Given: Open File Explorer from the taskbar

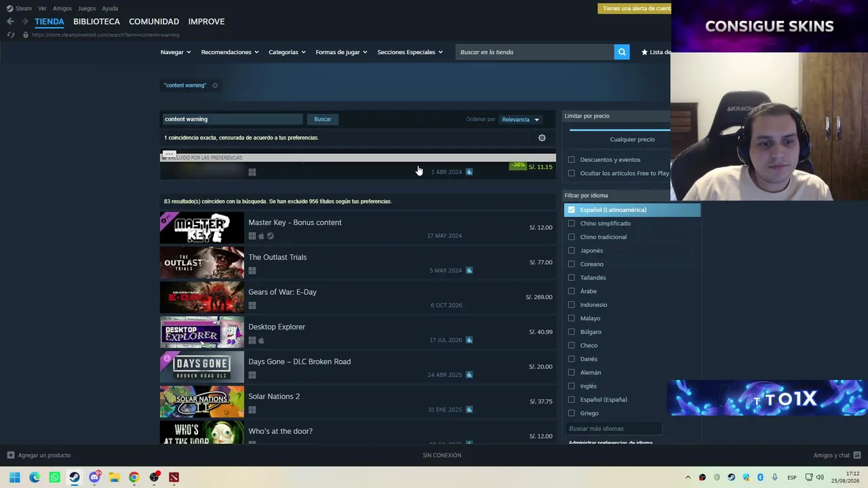Looking at the screenshot, I should 115,477.
